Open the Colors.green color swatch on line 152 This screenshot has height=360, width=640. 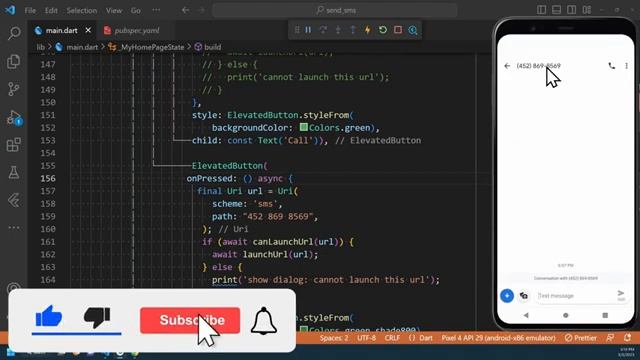(x=304, y=127)
